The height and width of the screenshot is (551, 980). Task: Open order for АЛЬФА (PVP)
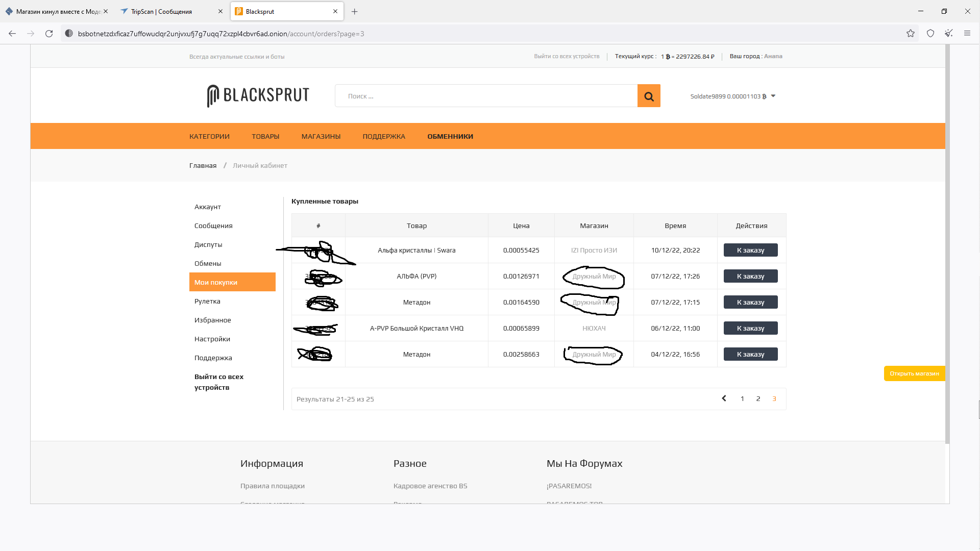click(x=750, y=276)
